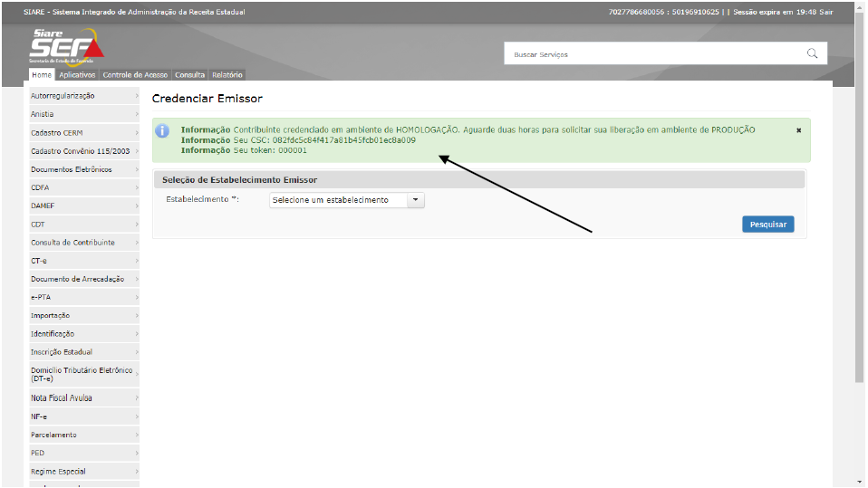The height and width of the screenshot is (488, 868).
Task: Click the SEF Siare logo
Action: (x=67, y=47)
